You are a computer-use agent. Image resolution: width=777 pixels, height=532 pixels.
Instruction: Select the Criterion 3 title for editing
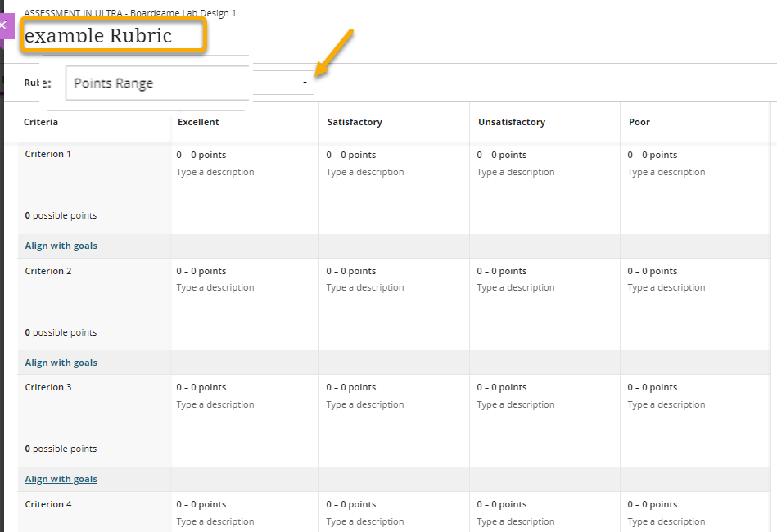[x=47, y=386]
